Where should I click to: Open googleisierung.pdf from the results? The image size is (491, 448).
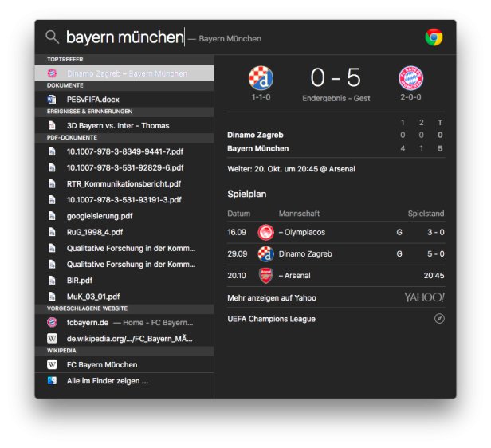[x=124, y=216]
